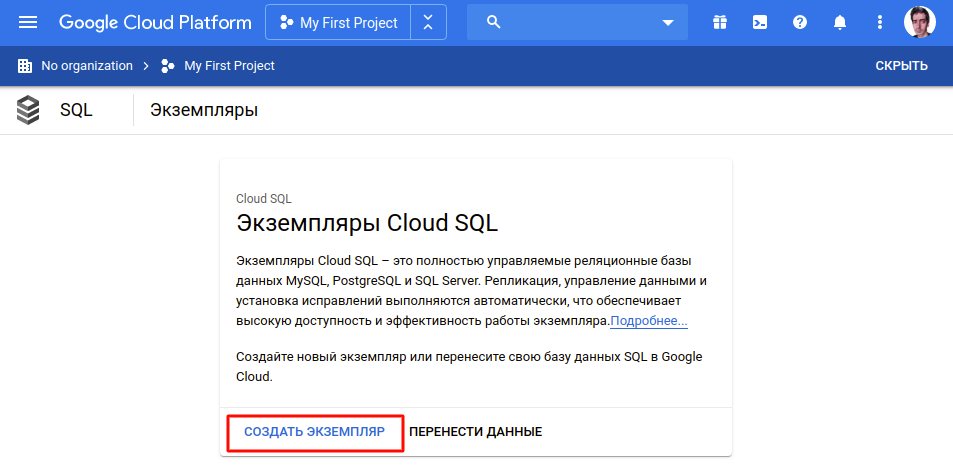Image resolution: width=953 pixels, height=469 pixels.
Task: Click the SQL stacked layers logo
Action: [29, 110]
